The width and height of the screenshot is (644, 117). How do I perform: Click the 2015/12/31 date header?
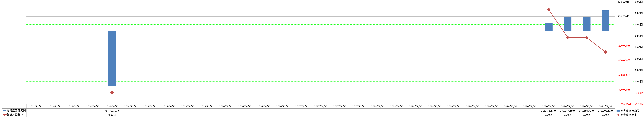[x=207, y=107]
